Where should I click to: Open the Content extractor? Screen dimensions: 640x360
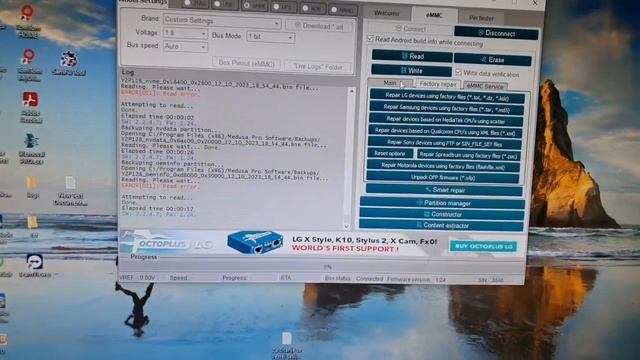(442, 225)
